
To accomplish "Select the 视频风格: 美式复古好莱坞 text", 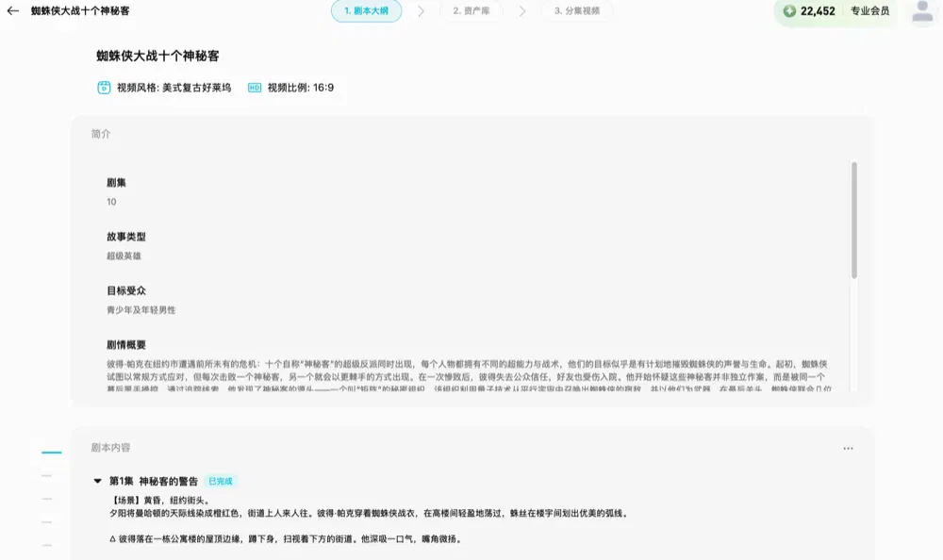I will tap(174, 88).
